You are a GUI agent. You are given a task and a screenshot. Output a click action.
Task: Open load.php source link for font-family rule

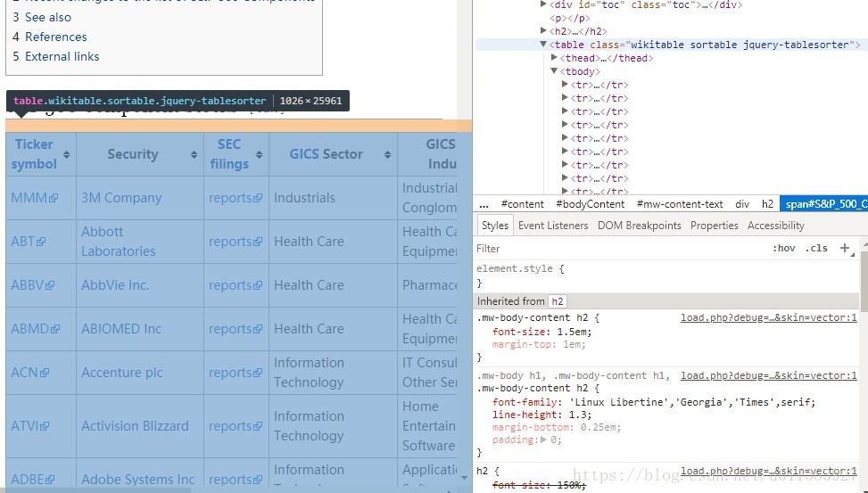click(768, 375)
